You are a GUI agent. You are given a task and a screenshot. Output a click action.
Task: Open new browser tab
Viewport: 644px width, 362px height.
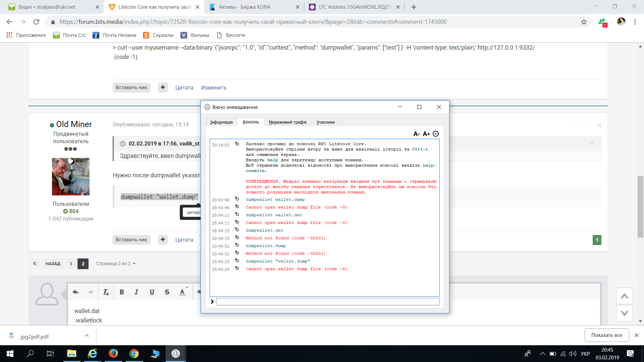point(414,7)
